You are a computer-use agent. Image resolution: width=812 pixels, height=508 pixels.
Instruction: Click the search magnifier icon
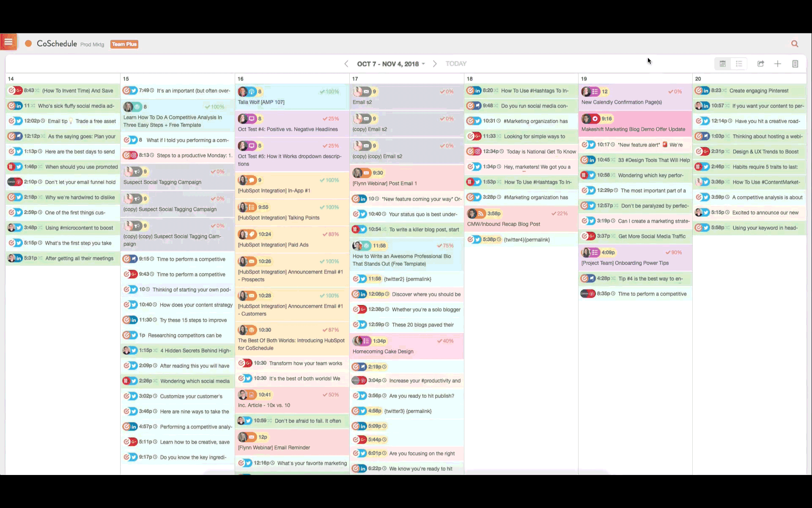point(795,44)
